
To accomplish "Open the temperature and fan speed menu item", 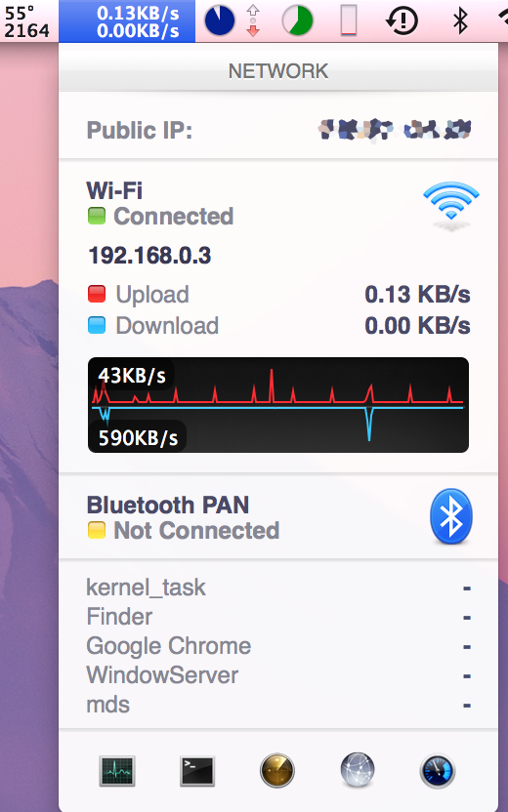I will click(28, 21).
